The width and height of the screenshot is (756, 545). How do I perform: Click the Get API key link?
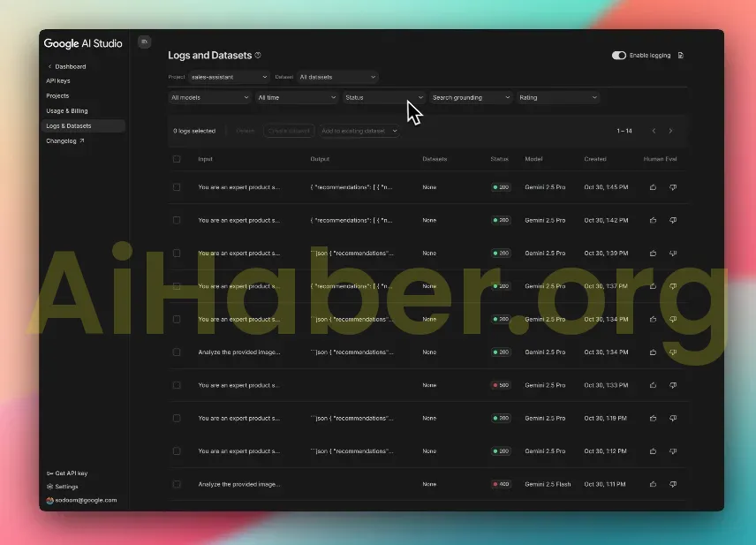pos(71,473)
